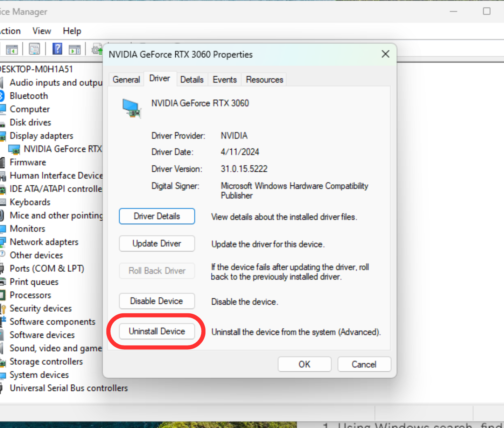Image resolution: width=504 pixels, height=428 pixels.
Task: Select the IDE ATA/ATAPI controllers category
Action: (56, 189)
